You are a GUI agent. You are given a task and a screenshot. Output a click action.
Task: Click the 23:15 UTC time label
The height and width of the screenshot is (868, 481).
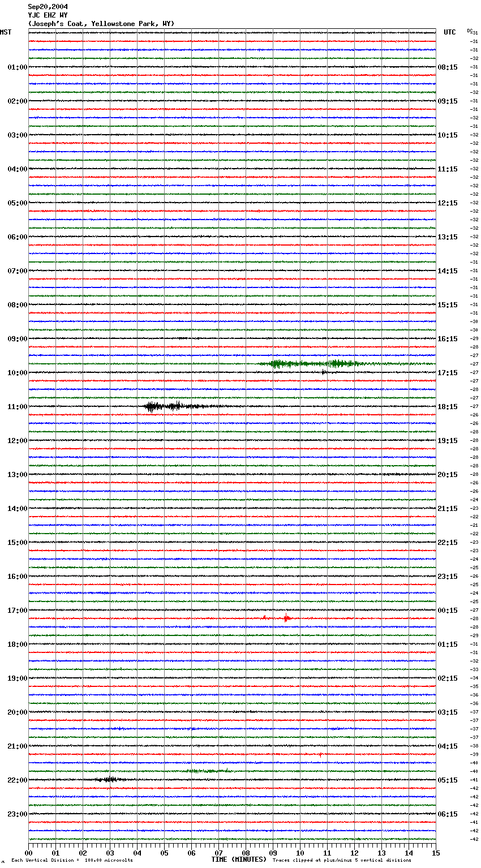pos(448,577)
